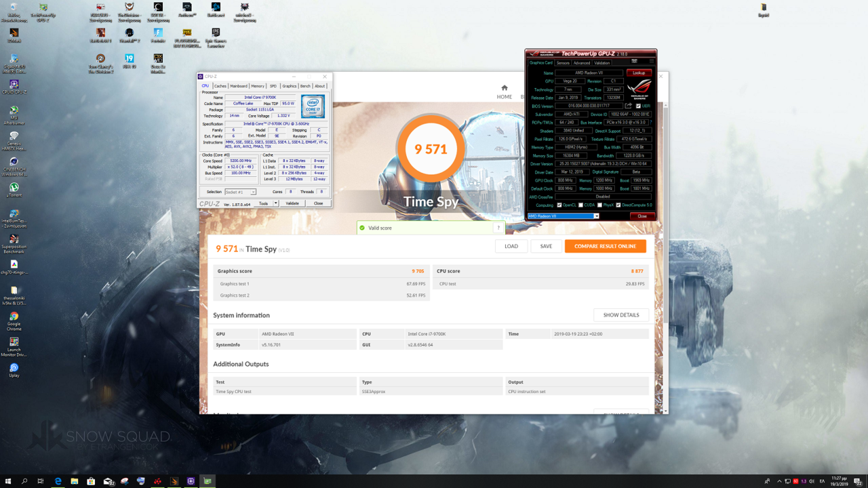Open GPU-Z hamburger menu icon

click(652, 61)
